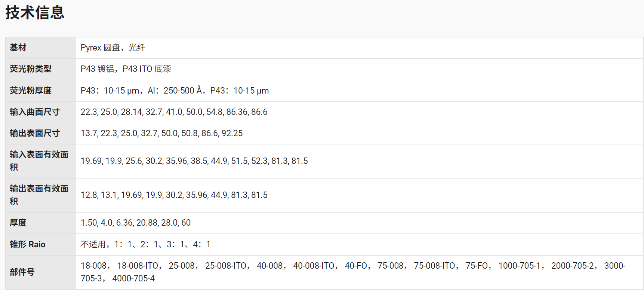Click the value row starting with 13.7, 22.3
Viewport: 644px width, 290px height.
pos(161,133)
